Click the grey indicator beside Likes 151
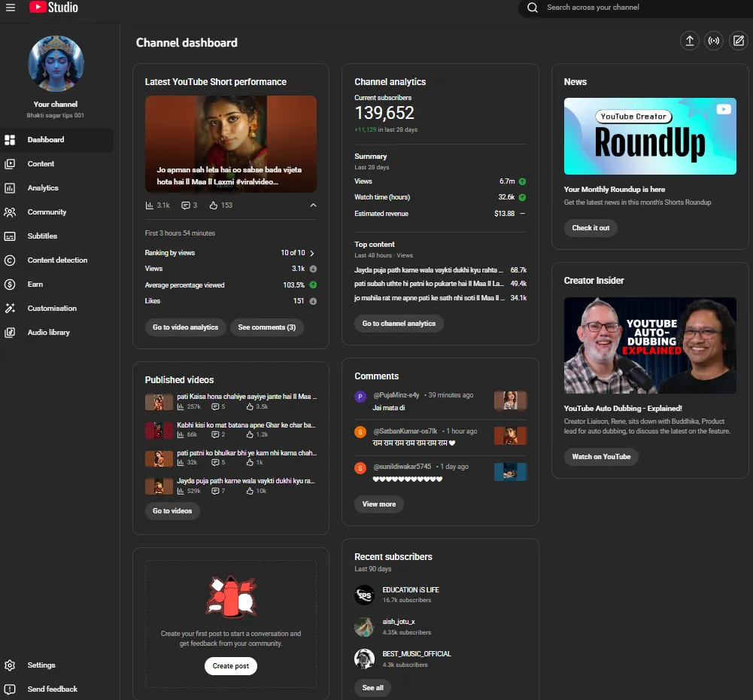Screen dimensions: 753x700 pos(313,301)
